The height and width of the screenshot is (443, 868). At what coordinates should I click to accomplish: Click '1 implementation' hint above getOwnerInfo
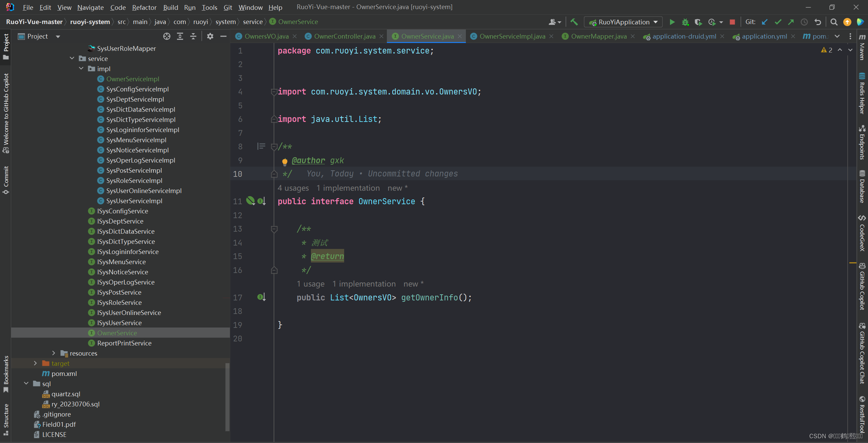[x=364, y=284]
